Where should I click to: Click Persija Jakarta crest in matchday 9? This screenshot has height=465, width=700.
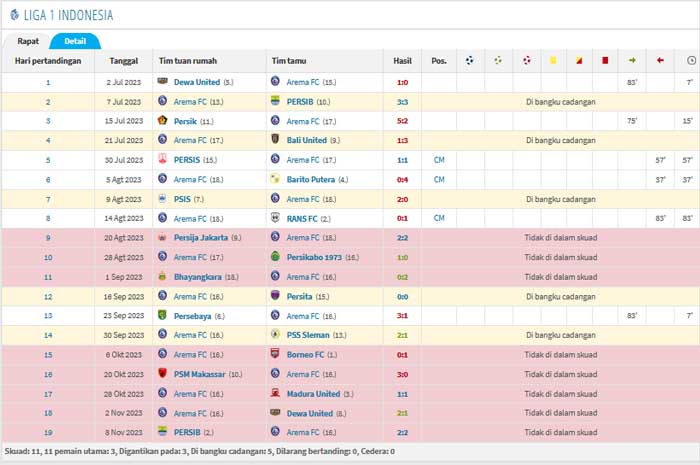(x=162, y=237)
